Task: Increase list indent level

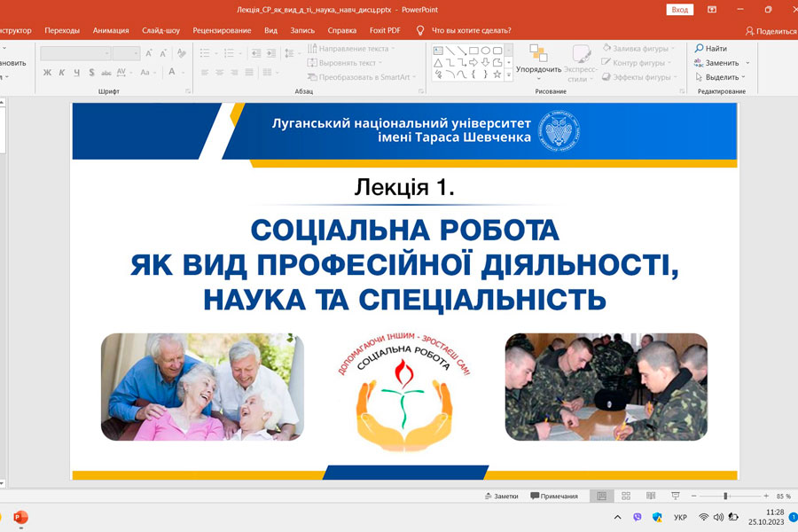Action: coord(271,53)
